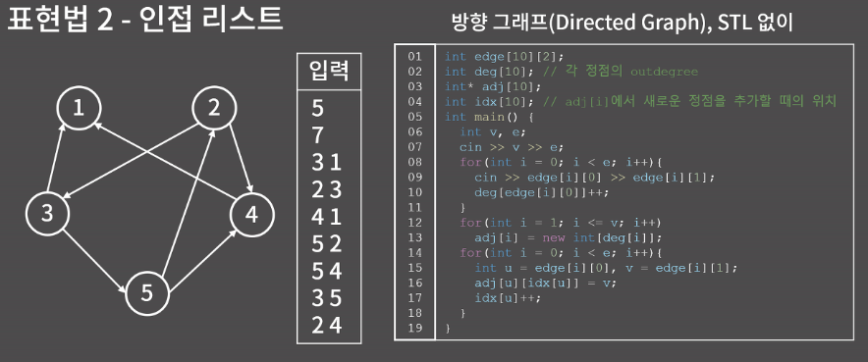Select 'int u = edge[i][0], v = edge[i][1];' line
The height and width of the screenshot is (362, 868).
click(606, 268)
